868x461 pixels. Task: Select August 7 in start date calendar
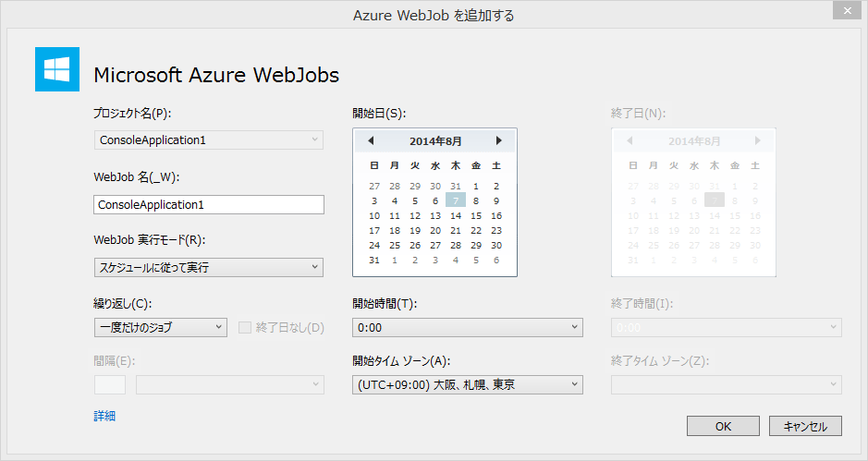[x=456, y=200]
